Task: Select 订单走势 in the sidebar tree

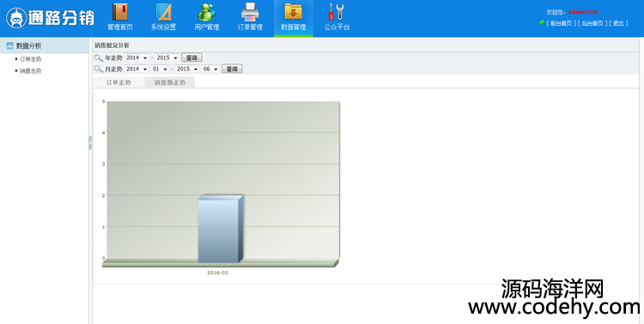Action: [30, 59]
